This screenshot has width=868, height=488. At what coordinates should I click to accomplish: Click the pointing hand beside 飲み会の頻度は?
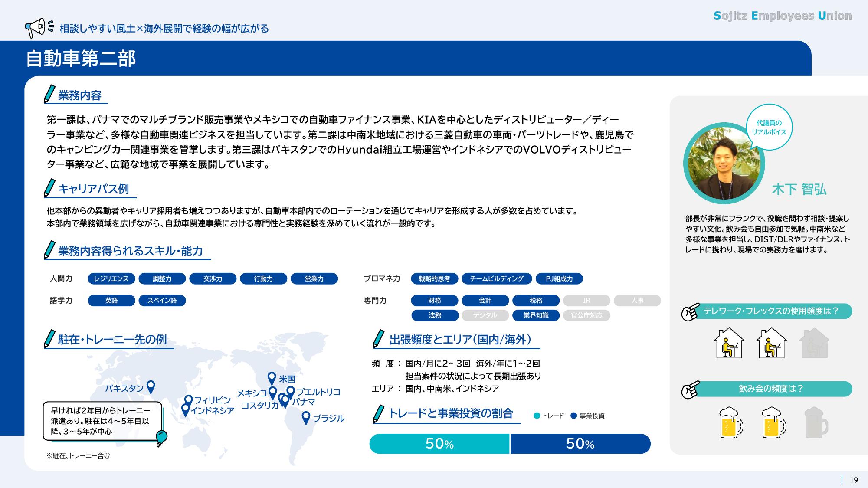[x=690, y=390]
